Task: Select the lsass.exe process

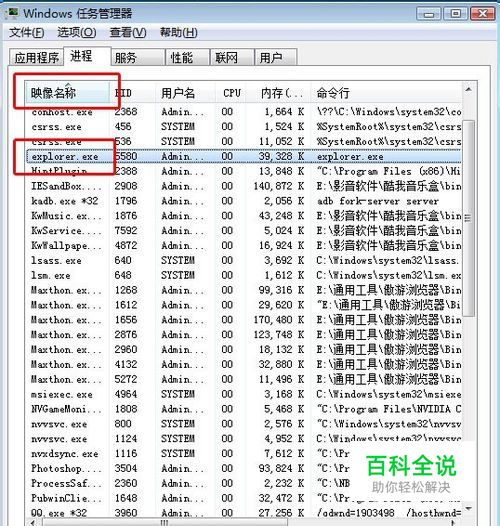Action: point(243,260)
